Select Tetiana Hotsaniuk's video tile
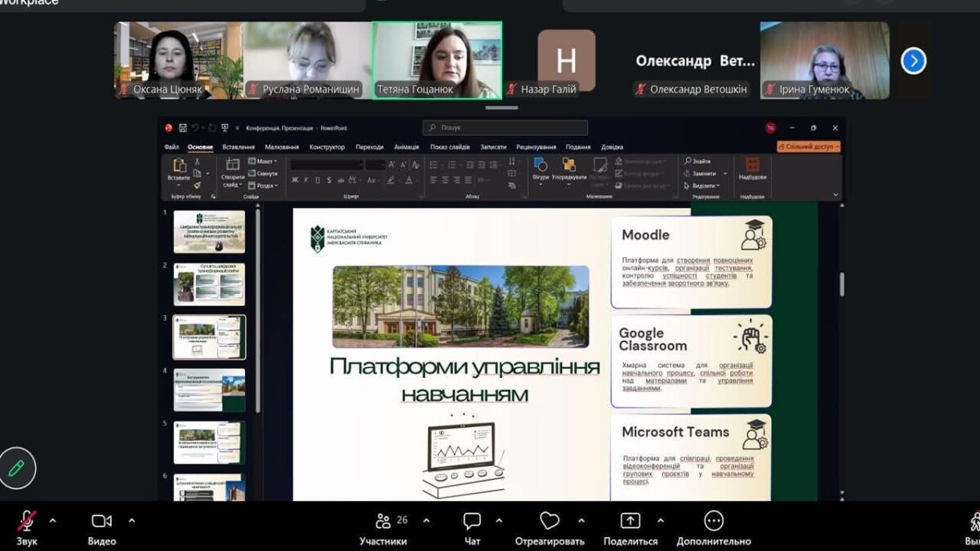Image resolution: width=980 pixels, height=551 pixels. 437,60
